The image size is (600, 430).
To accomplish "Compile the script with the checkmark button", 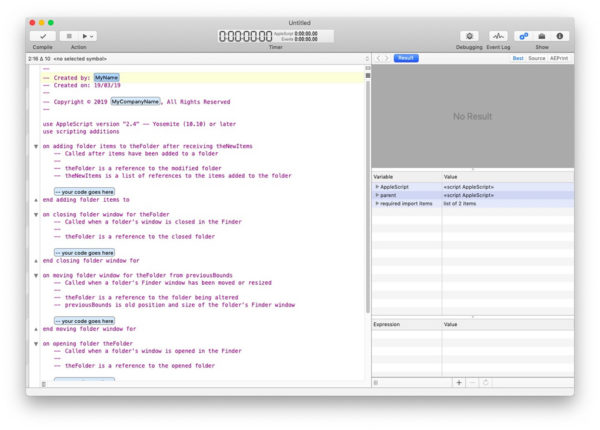I will point(43,36).
